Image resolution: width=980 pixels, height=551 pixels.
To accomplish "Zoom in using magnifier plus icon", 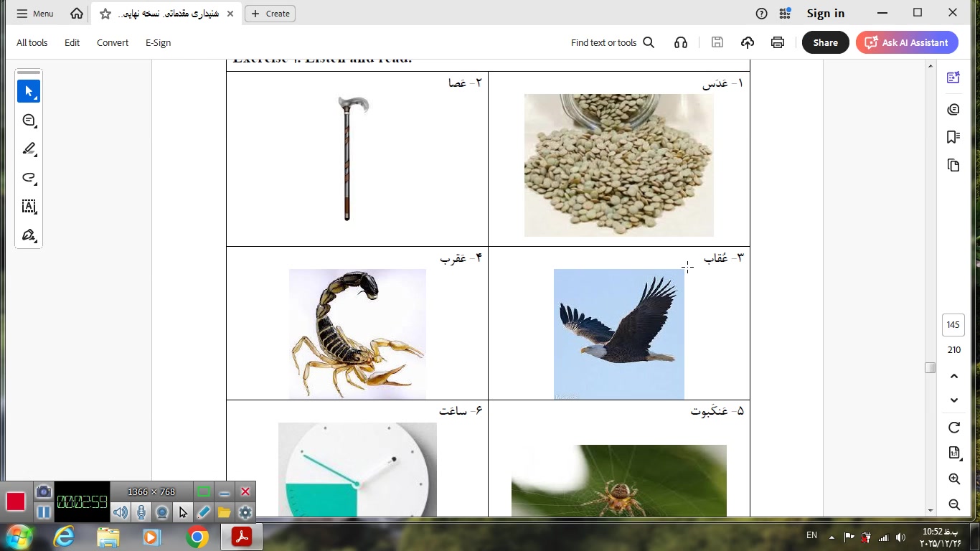I will [953, 479].
